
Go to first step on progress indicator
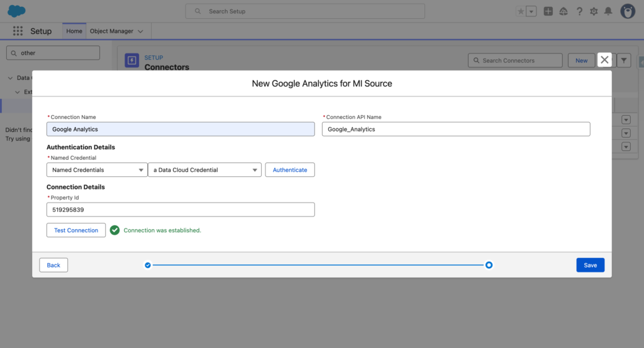[148, 265]
